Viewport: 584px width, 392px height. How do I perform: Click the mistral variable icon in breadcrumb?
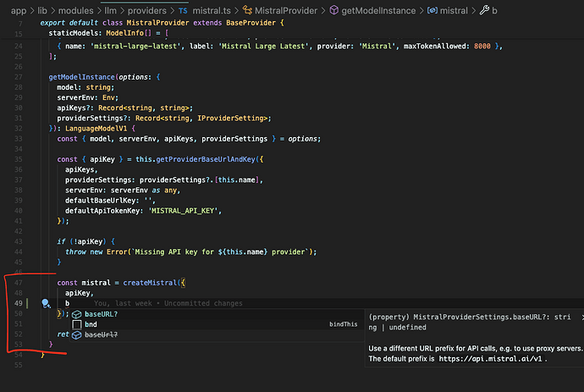(x=432, y=10)
